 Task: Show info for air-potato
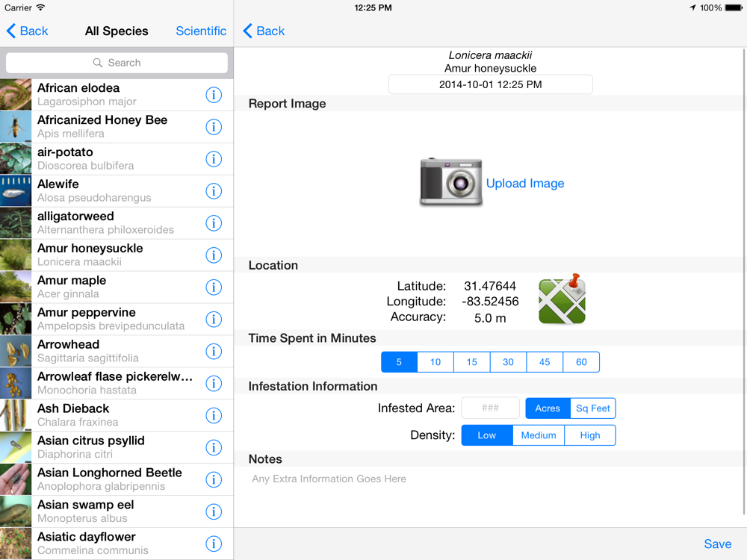[214, 159]
